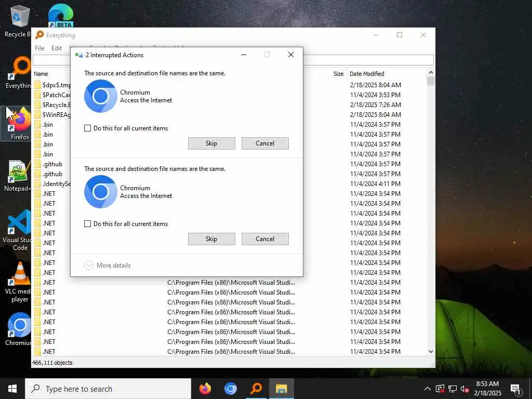Sort by the Name column header

(41, 74)
